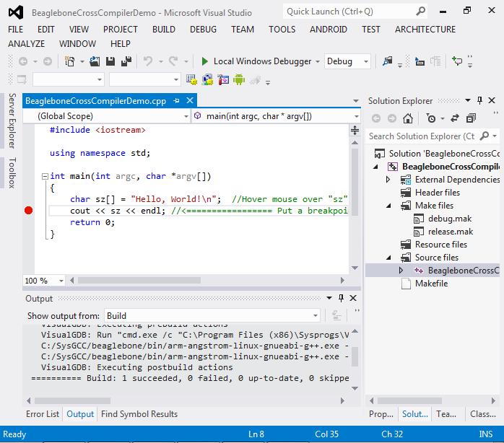Open the TOOLS menu

[282, 30]
